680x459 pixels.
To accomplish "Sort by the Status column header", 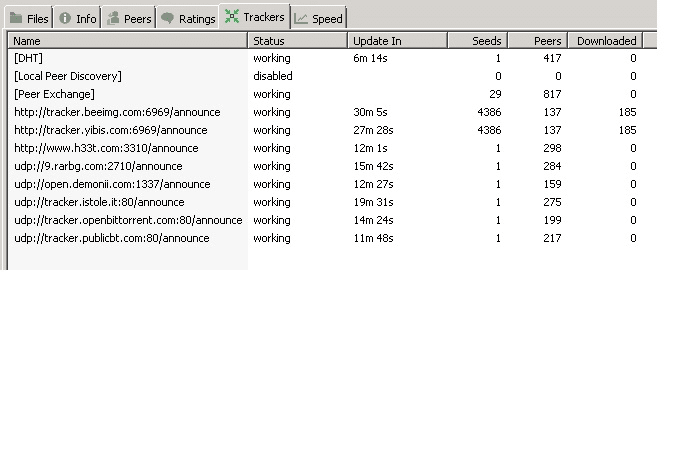I will tap(298, 41).
